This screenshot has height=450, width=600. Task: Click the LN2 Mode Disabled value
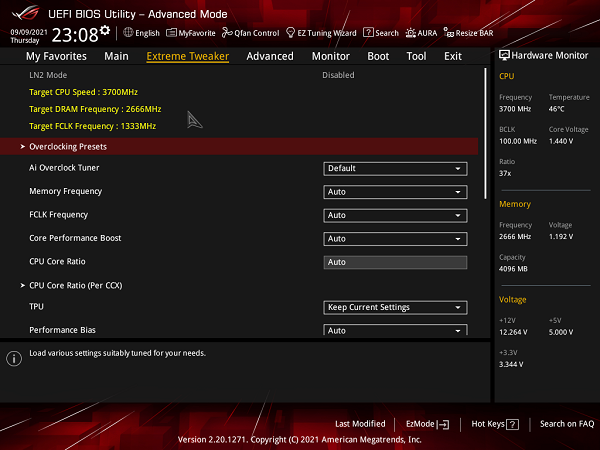tap(338, 75)
